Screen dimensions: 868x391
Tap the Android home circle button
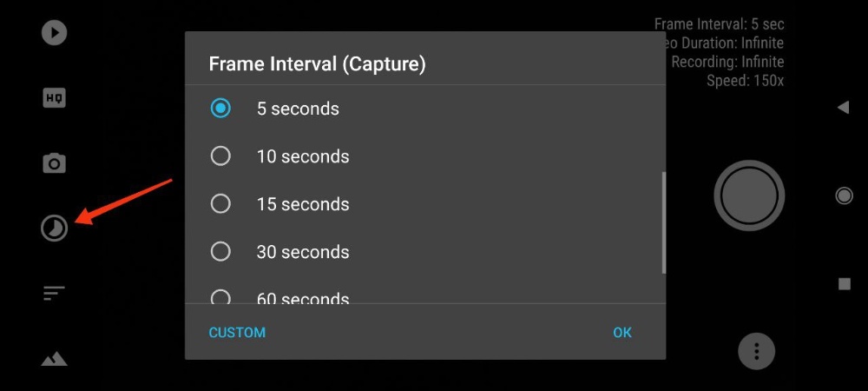844,195
